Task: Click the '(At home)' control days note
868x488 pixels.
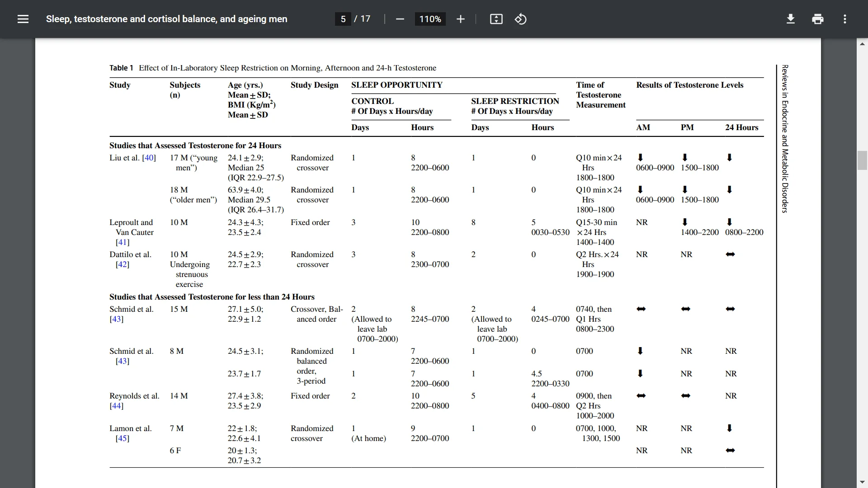Action: click(x=368, y=438)
